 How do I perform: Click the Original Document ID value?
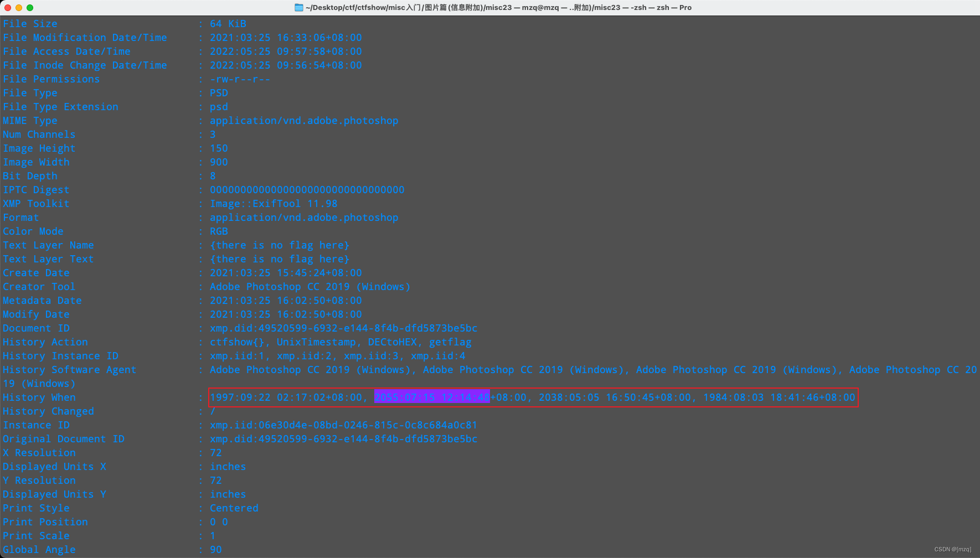point(343,439)
